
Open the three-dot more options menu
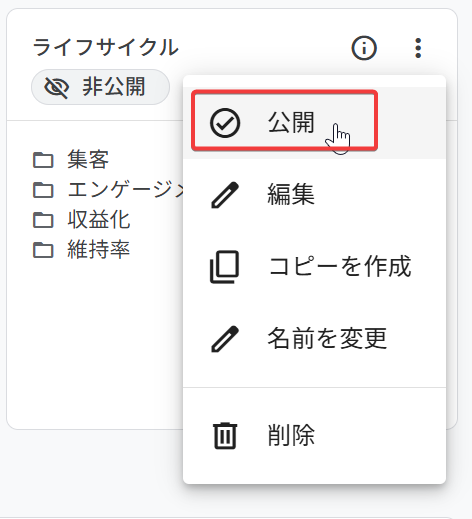click(418, 48)
